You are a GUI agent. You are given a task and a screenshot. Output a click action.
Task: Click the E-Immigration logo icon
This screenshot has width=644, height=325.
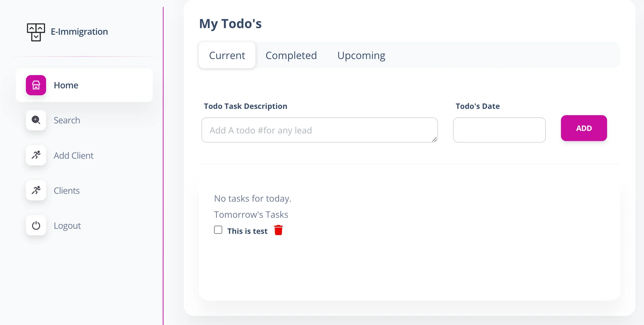pos(36,32)
